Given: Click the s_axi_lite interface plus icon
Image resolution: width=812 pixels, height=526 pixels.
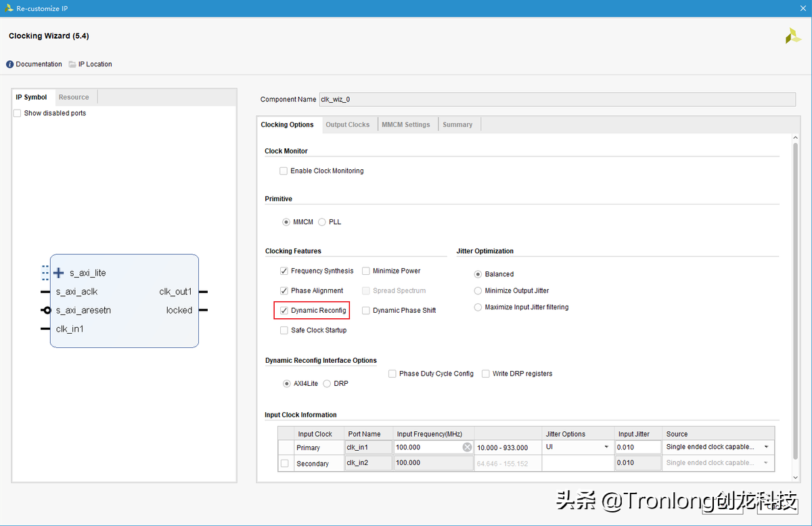Looking at the screenshot, I should (58, 273).
